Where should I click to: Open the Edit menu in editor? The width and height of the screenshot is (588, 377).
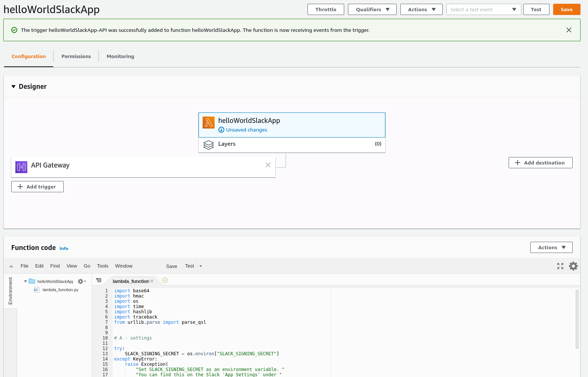(x=39, y=266)
